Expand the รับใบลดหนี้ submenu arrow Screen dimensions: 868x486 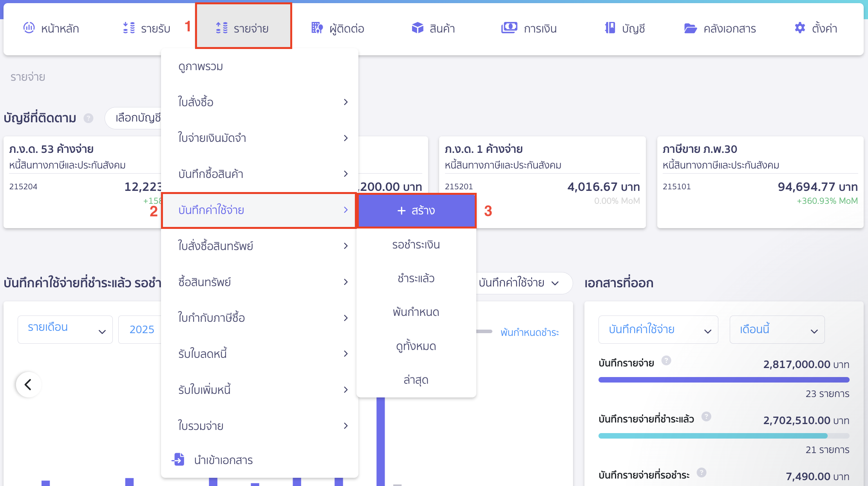345,354
